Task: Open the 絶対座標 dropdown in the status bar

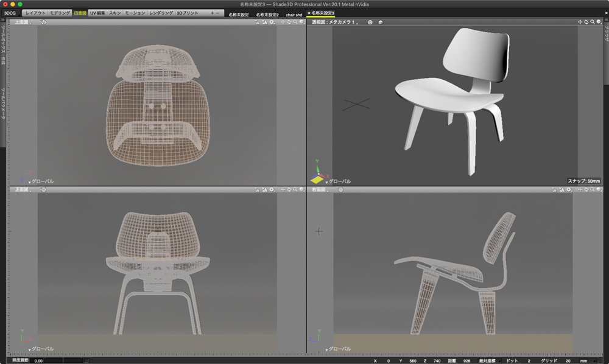Action: coord(488,360)
